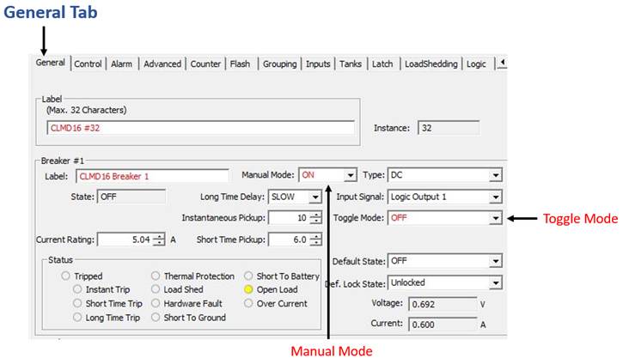Open the Def. Lock State dropdown
Screen dimensions: 623x364
tap(495, 282)
